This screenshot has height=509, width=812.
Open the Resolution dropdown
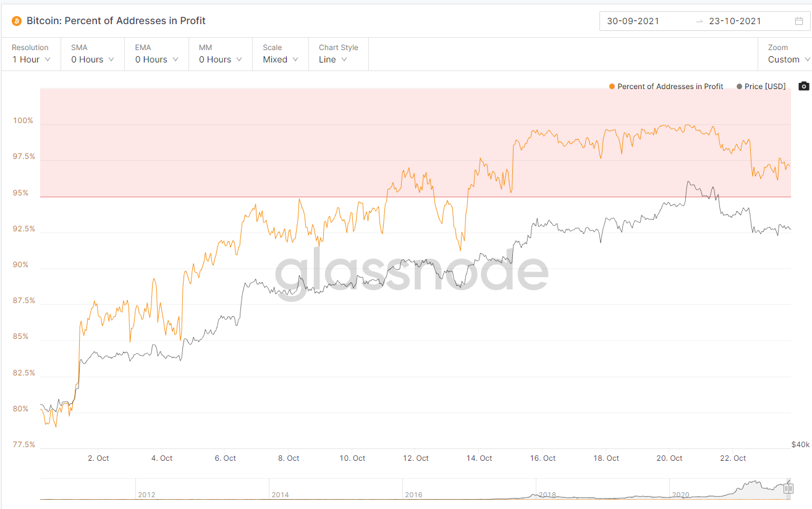pos(31,59)
